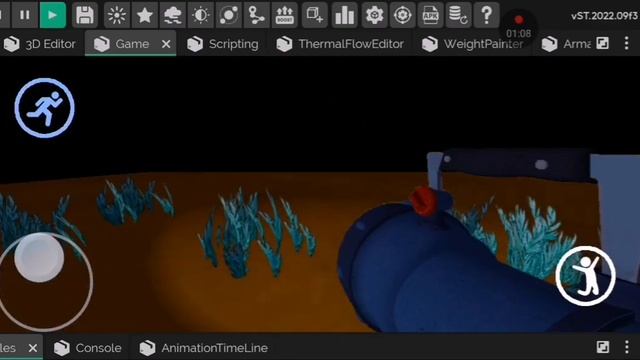The height and width of the screenshot is (360, 640).
Task: Click the star favorites icon
Action: click(x=144, y=15)
